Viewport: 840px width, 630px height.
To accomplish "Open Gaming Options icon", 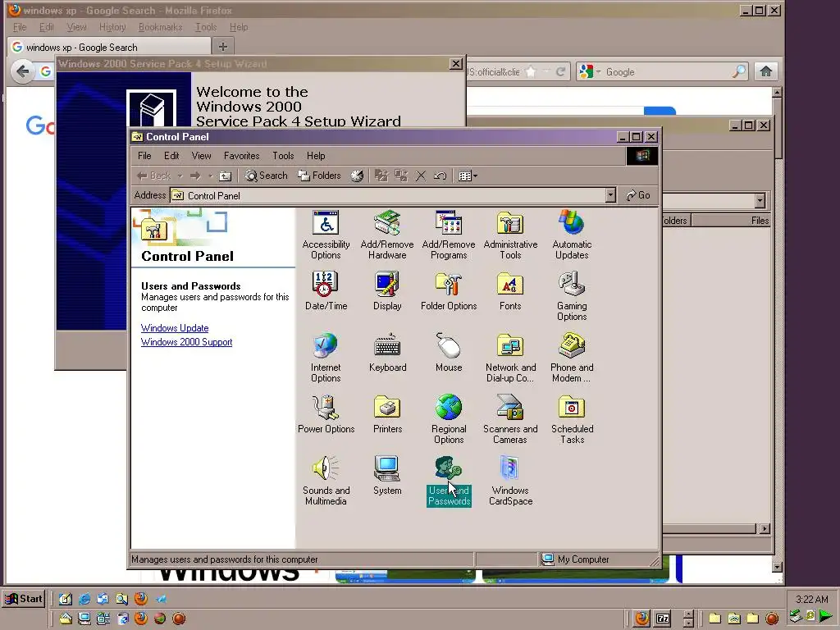I will coord(572,296).
